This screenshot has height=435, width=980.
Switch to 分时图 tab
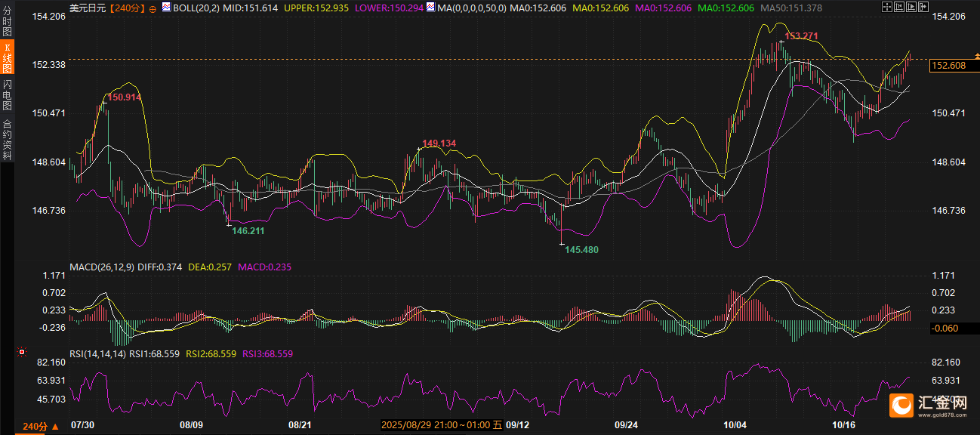click(7, 24)
